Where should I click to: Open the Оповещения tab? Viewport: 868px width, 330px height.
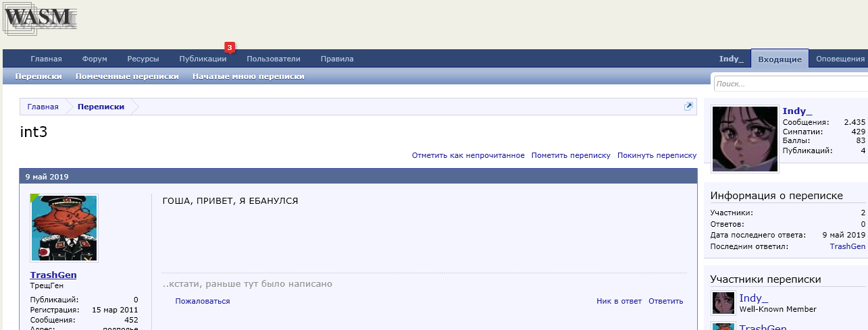[840, 59]
